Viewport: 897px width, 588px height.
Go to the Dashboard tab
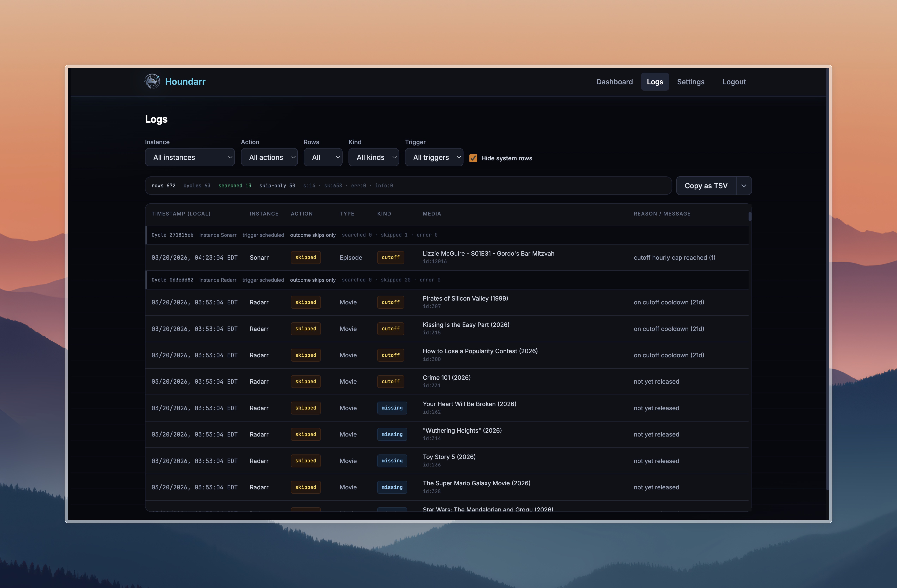click(x=614, y=82)
